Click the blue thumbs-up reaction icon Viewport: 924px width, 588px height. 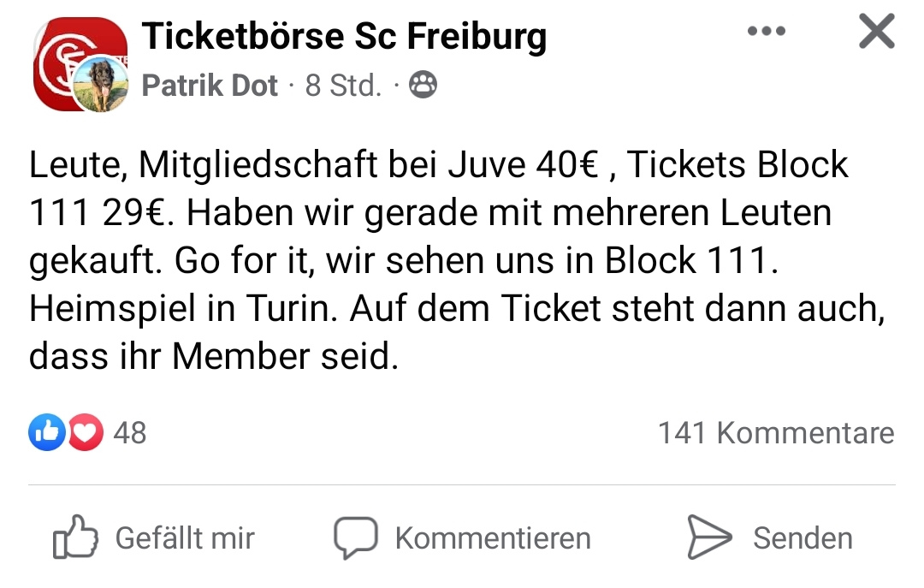tap(46, 432)
